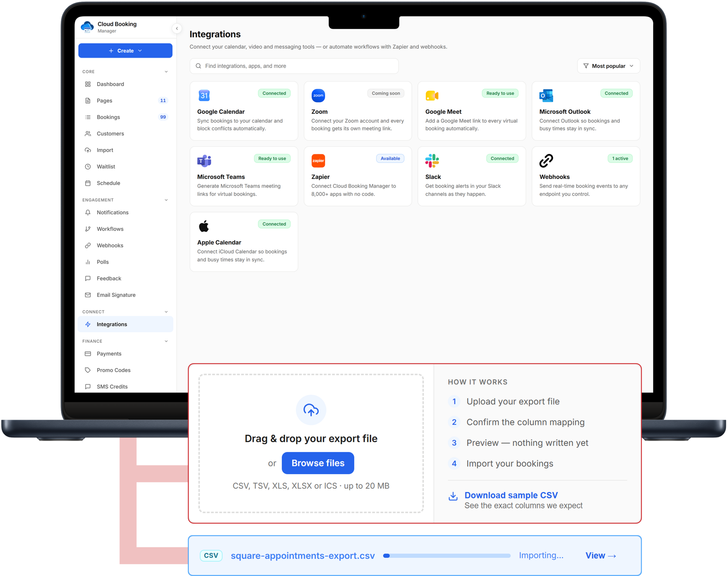Screen dimensions: 728x576
Task: Click the Zoom app icon
Action: click(x=318, y=95)
